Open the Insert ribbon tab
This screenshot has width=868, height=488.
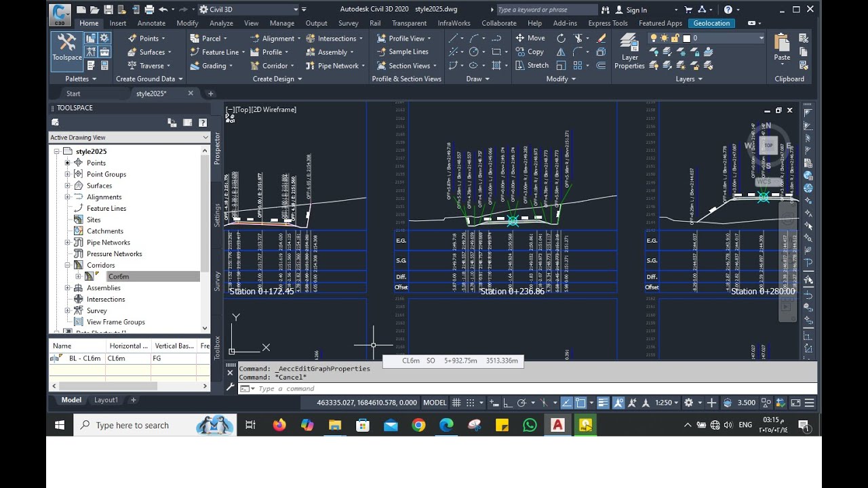point(118,23)
